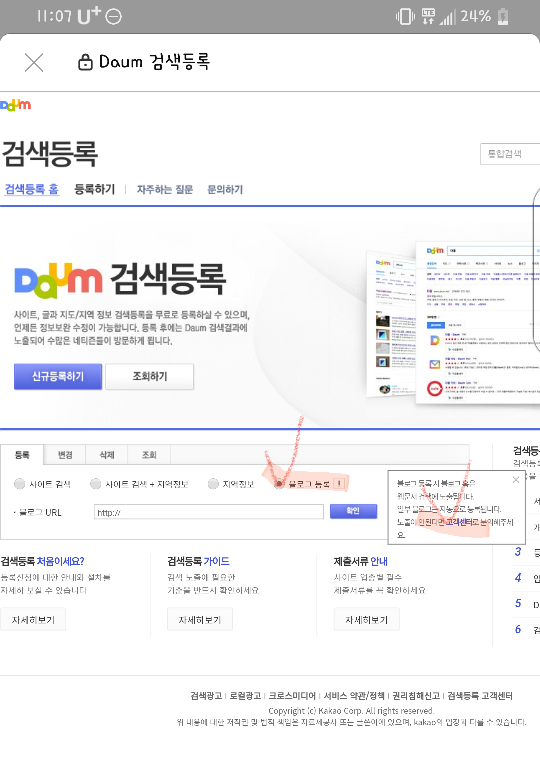
Task: Click the exclamation info icon by 블로그 등록
Action: [x=340, y=484]
